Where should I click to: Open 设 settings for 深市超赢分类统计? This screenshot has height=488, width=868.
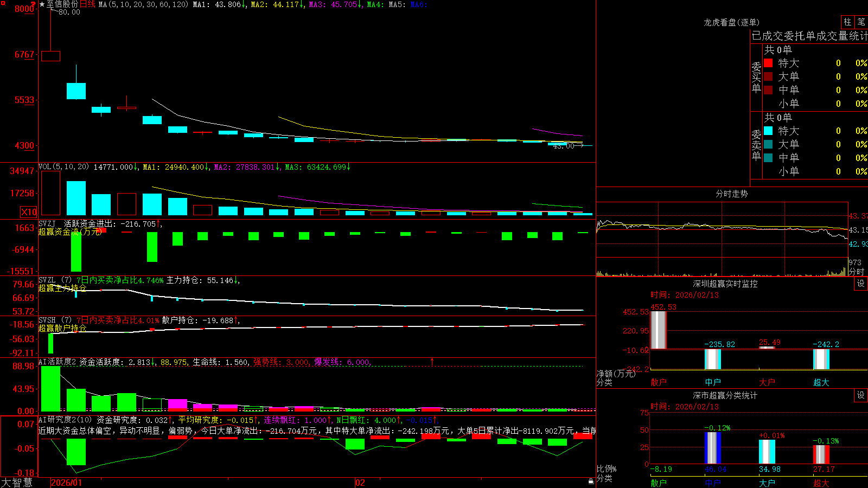(860, 395)
